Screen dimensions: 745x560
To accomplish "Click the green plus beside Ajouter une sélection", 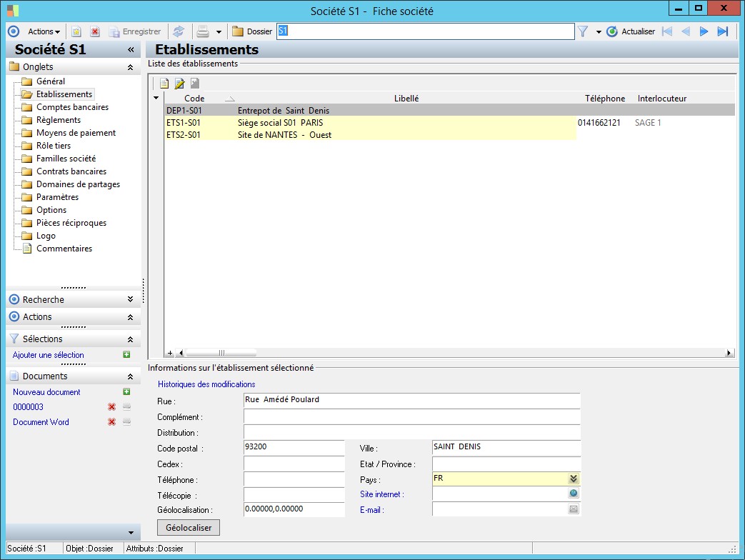I will (126, 355).
